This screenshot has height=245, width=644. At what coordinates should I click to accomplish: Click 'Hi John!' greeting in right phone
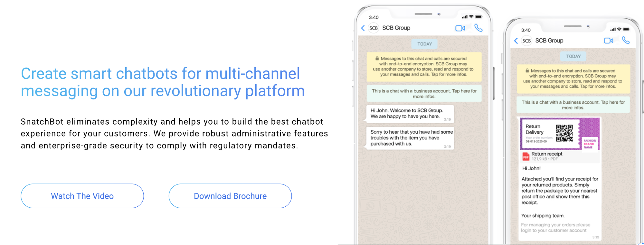531,168
